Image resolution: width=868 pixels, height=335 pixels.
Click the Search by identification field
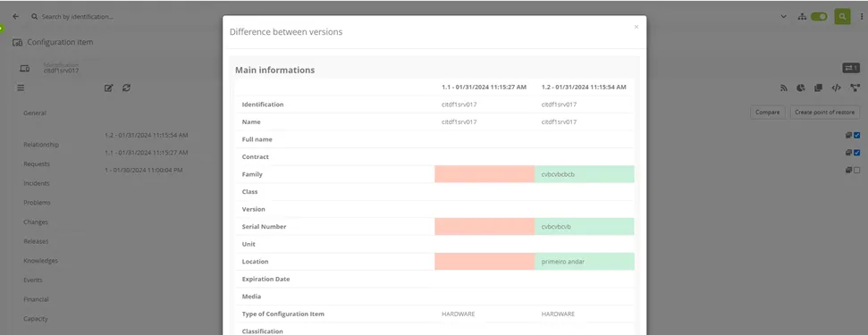78,17
